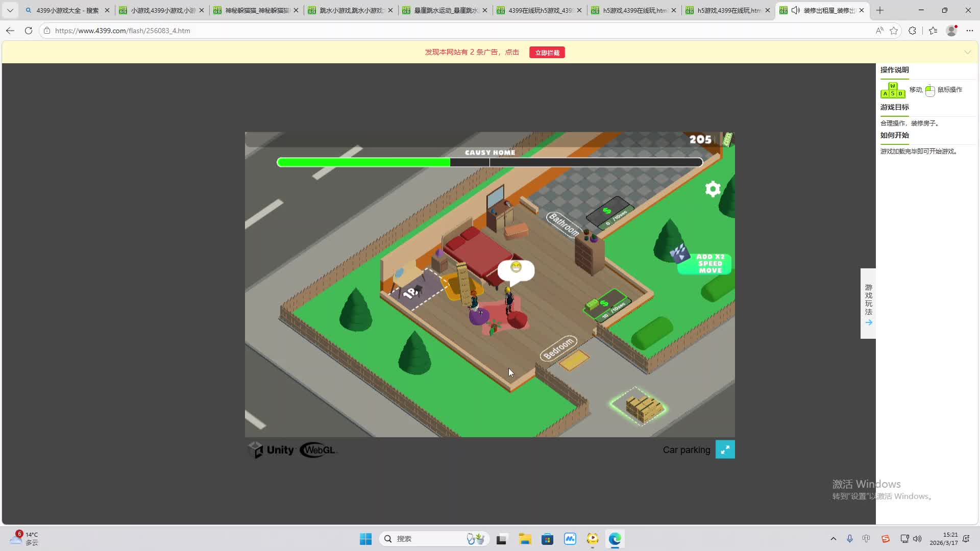Open the game settings gear
Screen dimensions: 980x551
click(713, 189)
